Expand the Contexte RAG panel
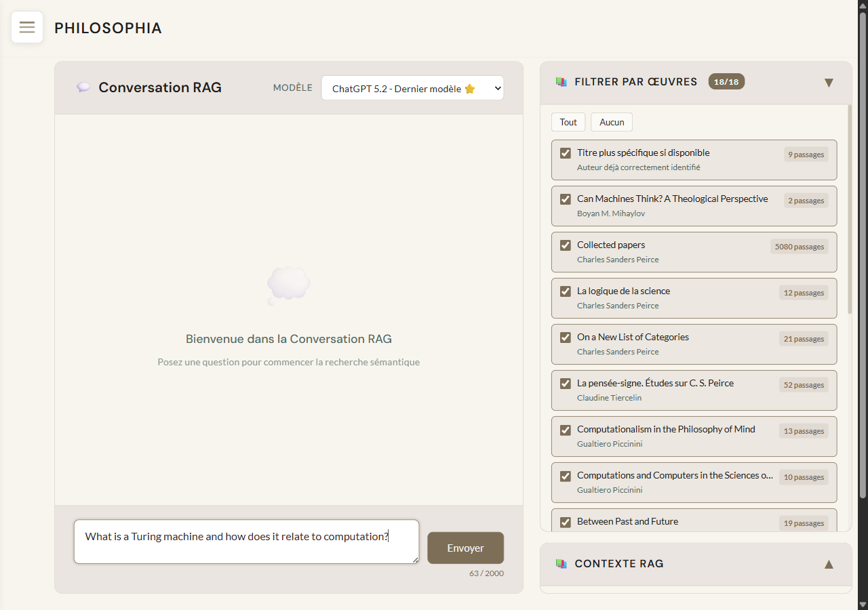 828,564
